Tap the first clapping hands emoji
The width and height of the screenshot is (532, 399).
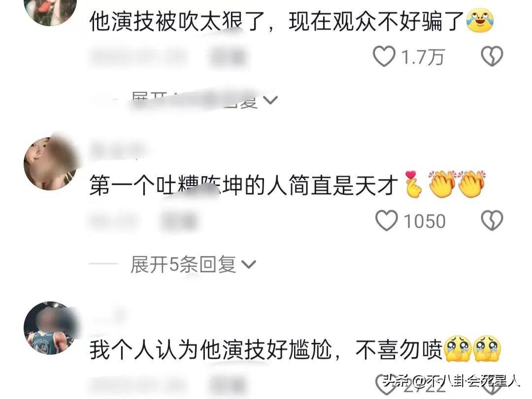point(442,183)
